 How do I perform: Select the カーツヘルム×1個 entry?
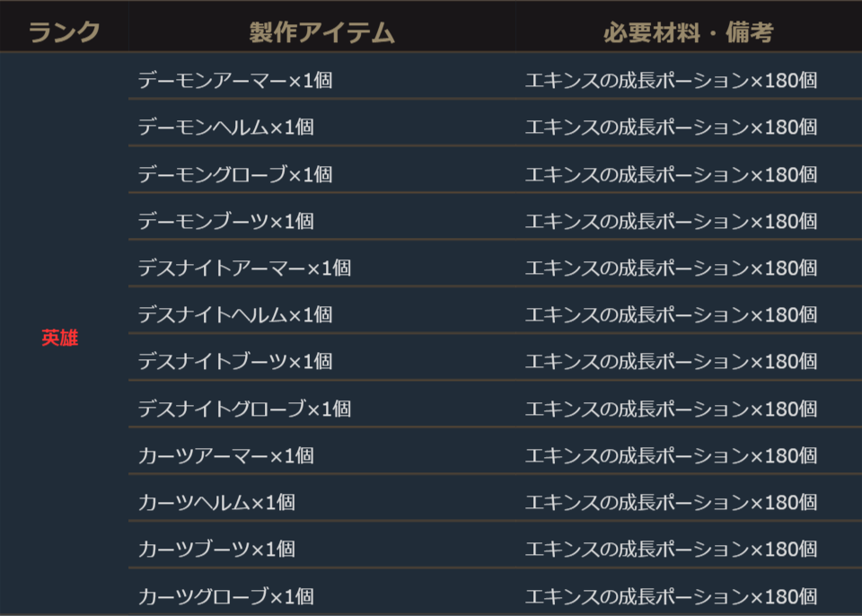216,502
